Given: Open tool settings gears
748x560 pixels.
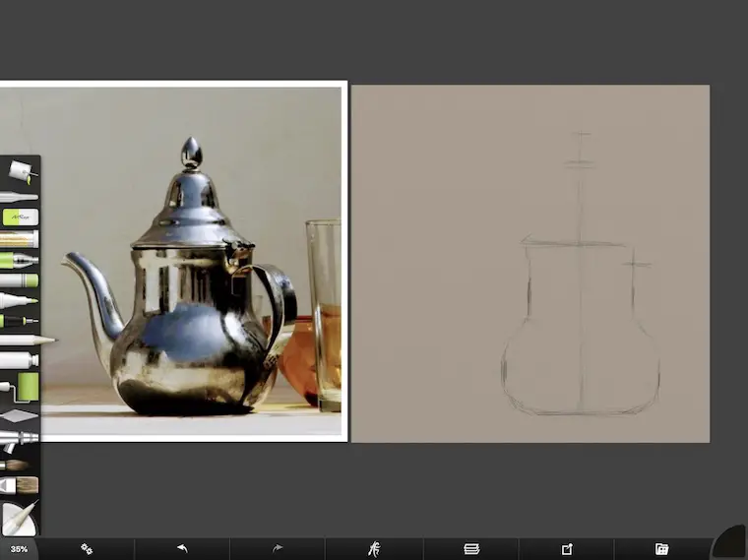Looking at the screenshot, I should [x=87, y=549].
